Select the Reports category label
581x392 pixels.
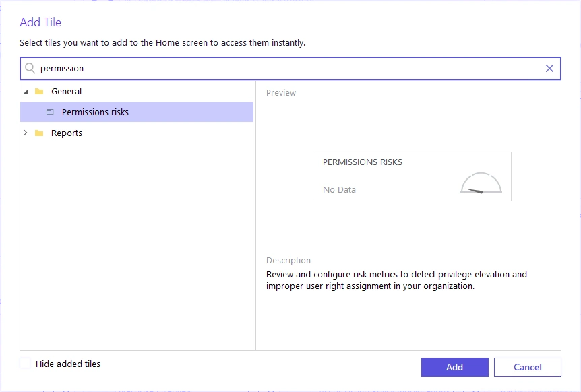pyautogui.click(x=67, y=133)
